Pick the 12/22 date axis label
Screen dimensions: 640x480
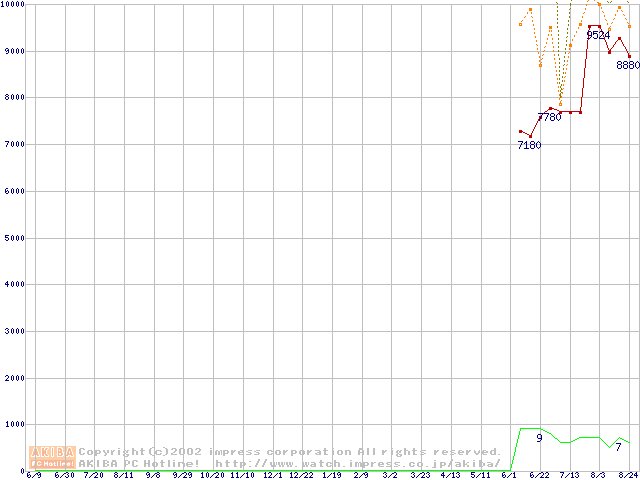click(x=301, y=476)
